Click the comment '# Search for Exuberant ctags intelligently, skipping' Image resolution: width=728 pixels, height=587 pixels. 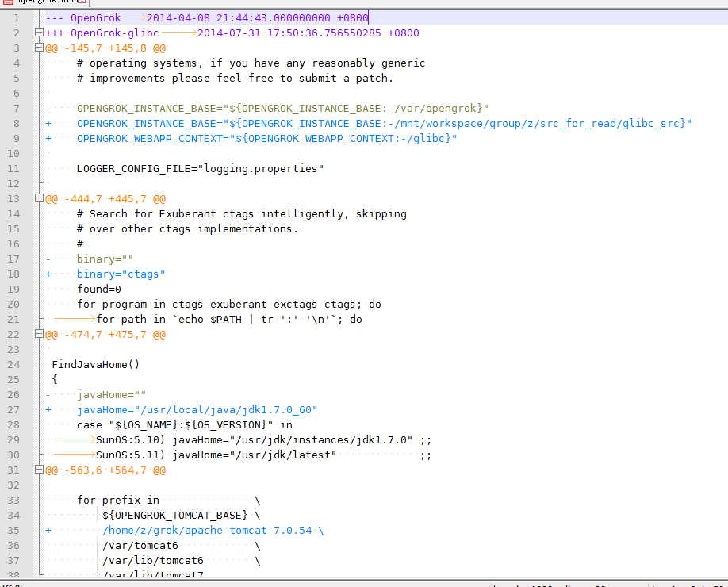click(241, 213)
